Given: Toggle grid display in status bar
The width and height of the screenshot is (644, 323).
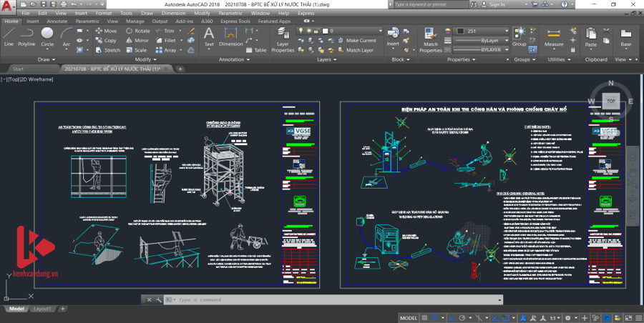Looking at the screenshot, I should click(x=426, y=318).
